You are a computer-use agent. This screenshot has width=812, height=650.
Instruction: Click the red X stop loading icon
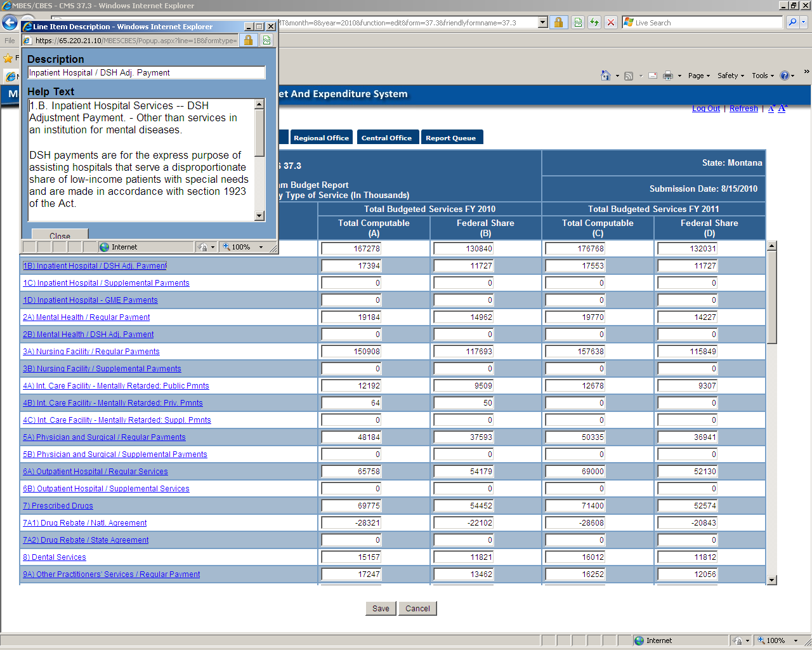610,23
